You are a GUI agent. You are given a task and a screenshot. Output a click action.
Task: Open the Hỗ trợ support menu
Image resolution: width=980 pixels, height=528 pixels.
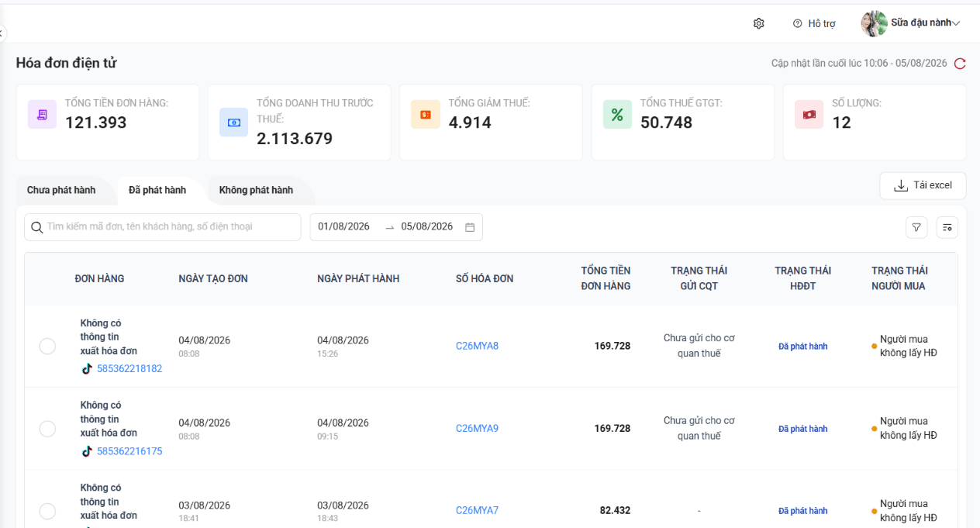(x=814, y=24)
